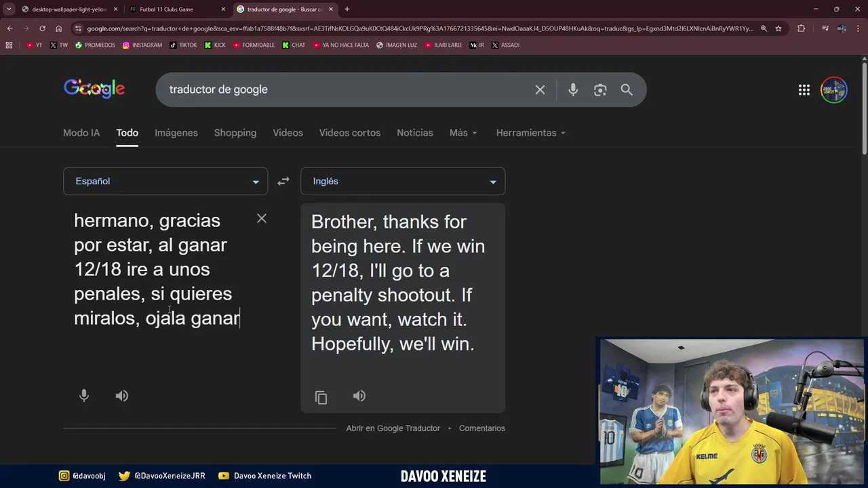
Task: Open the YT bookmark
Action: (x=34, y=45)
